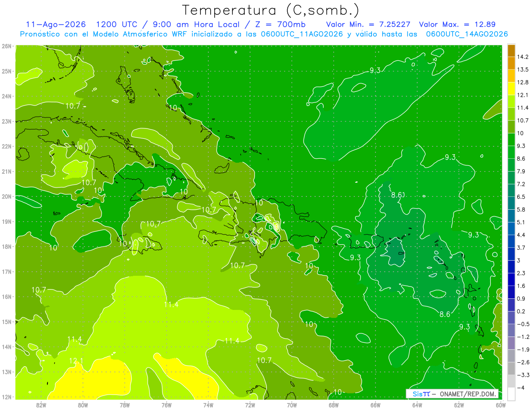Pick the gold swatch between 12.8 and 13.5
The height and width of the screenshot is (411, 532).
pyautogui.click(x=511, y=76)
